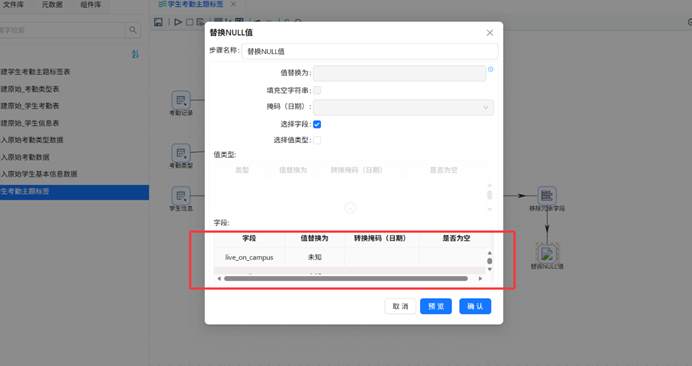Click the 值替换为 column header in the field table
This screenshot has height=366, width=692.
click(x=315, y=238)
